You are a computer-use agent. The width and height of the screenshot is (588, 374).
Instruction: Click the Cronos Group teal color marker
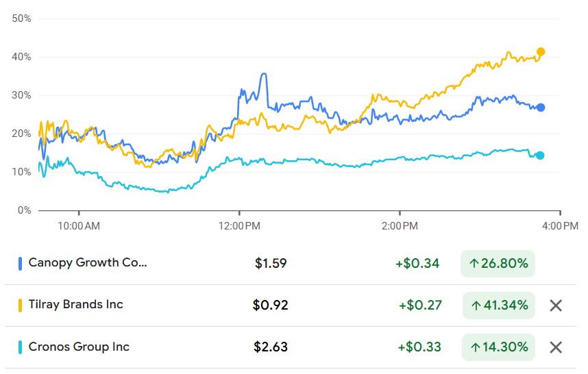21,347
